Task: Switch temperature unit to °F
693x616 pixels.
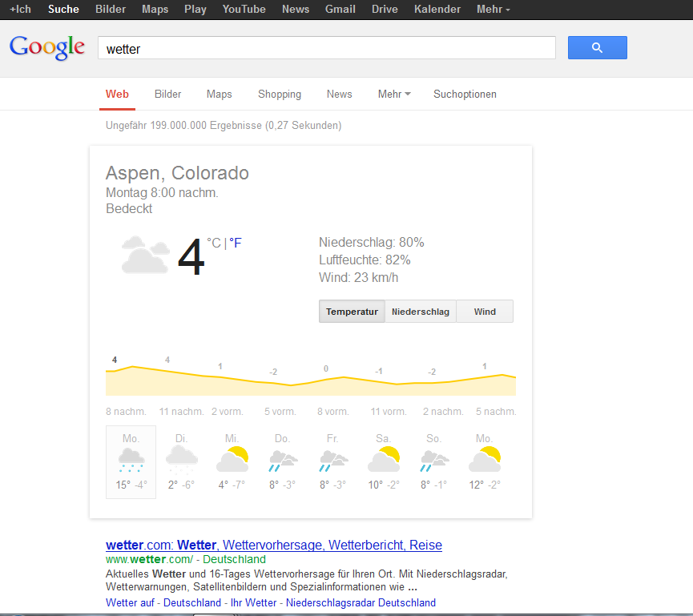Action: pyautogui.click(x=236, y=243)
